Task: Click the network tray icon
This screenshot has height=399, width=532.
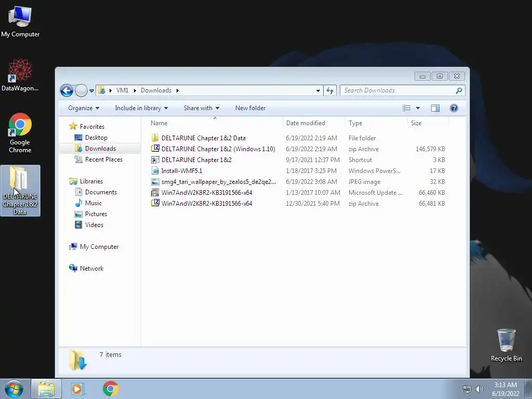Action: pyautogui.click(x=467, y=389)
